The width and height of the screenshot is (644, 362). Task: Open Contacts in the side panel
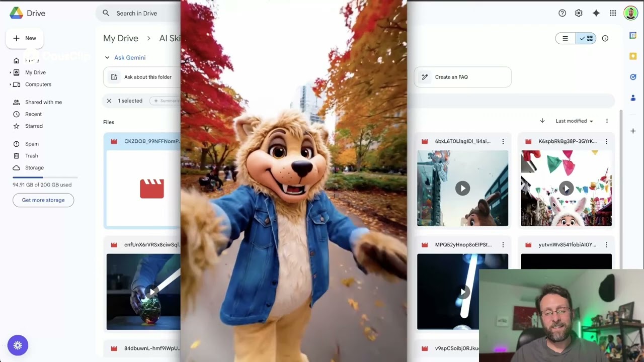click(633, 98)
